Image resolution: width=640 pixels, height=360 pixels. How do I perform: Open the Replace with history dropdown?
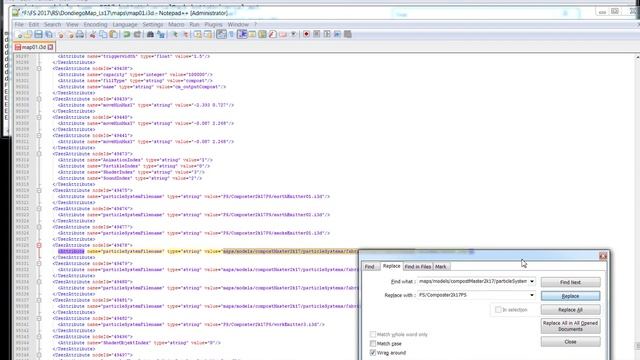click(531, 295)
